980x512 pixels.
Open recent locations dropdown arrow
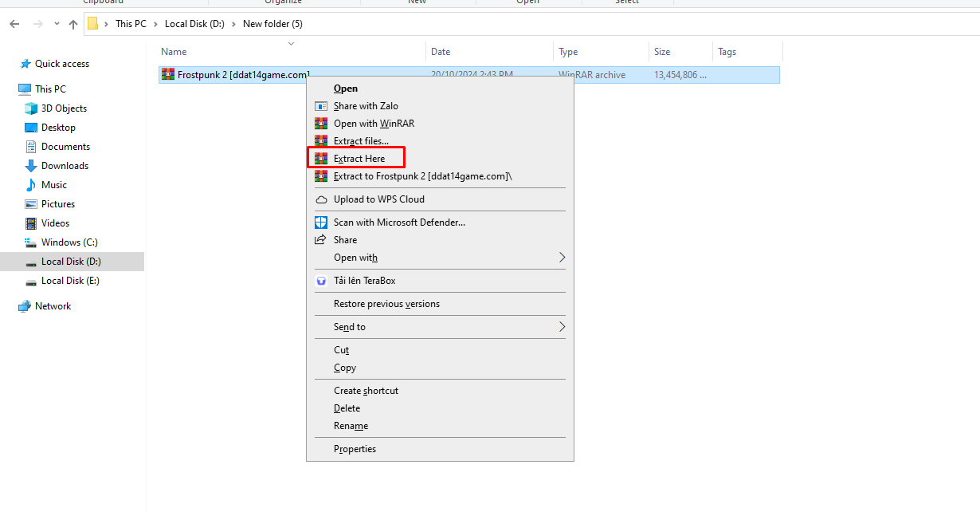(x=57, y=24)
